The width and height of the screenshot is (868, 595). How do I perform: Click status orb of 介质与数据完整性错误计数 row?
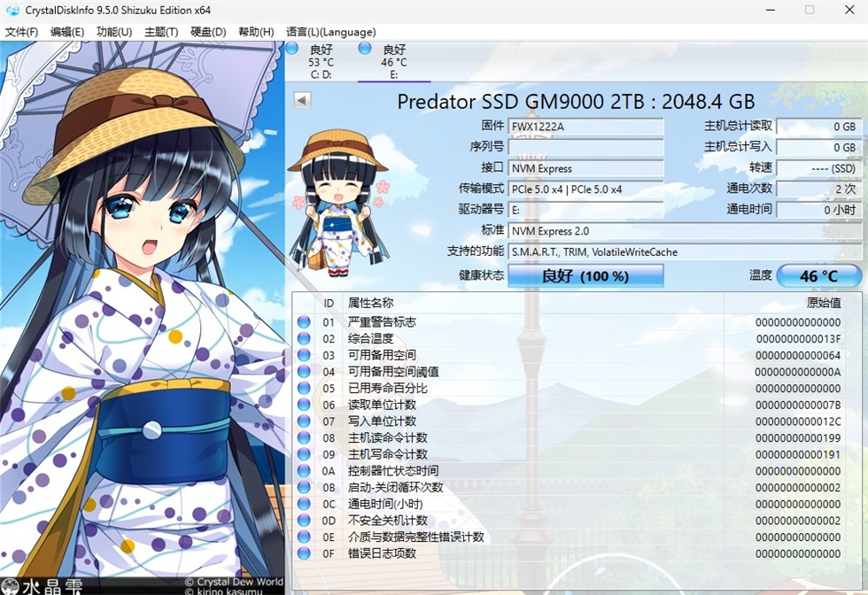(x=303, y=537)
